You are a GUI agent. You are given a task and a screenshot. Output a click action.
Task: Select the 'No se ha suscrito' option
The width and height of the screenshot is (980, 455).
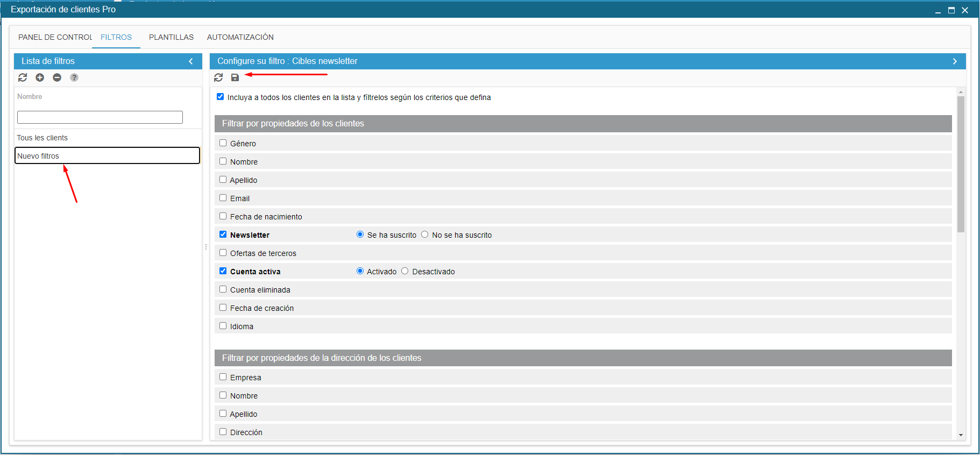pyautogui.click(x=425, y=234)
